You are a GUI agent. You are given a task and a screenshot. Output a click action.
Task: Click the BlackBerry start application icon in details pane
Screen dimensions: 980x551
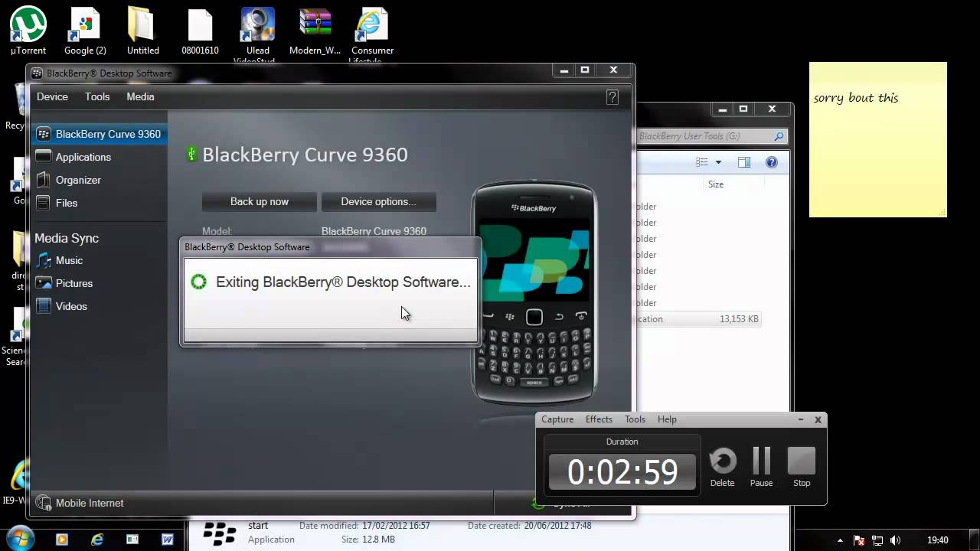pos(219,533)
